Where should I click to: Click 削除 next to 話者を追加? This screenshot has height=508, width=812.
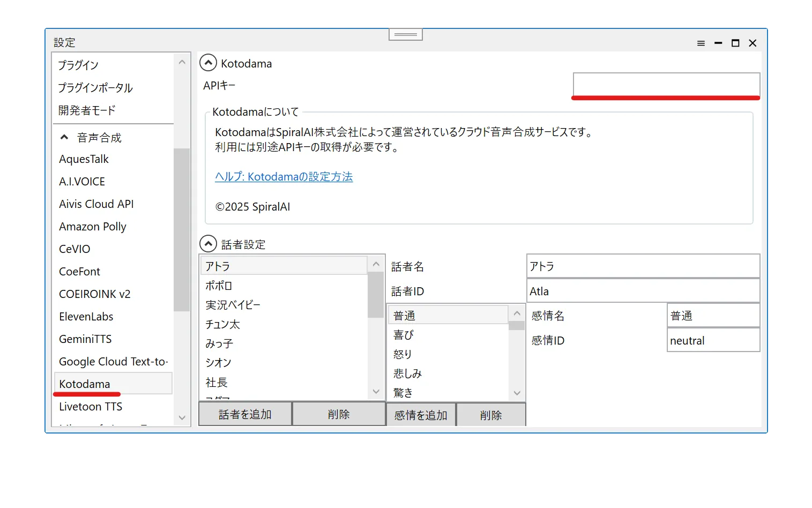tap(339, 414)
